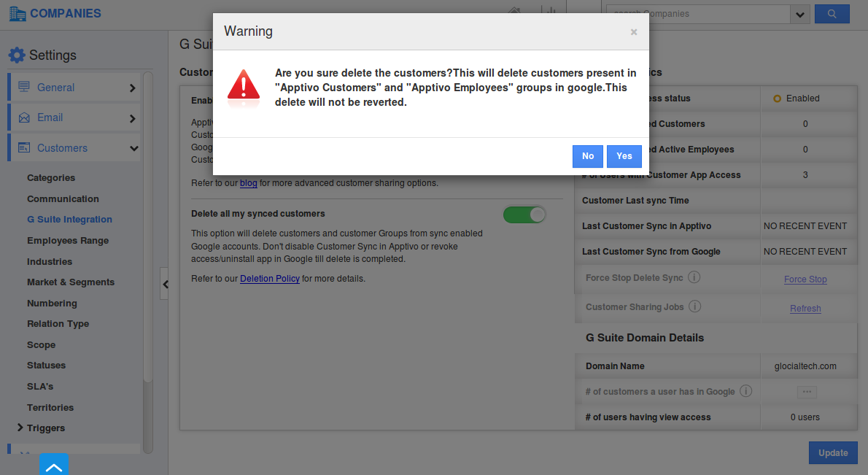This screenshot has width=868, height=475.
Task: Click the glocialtech.com domain value
Action: (805, 366)
